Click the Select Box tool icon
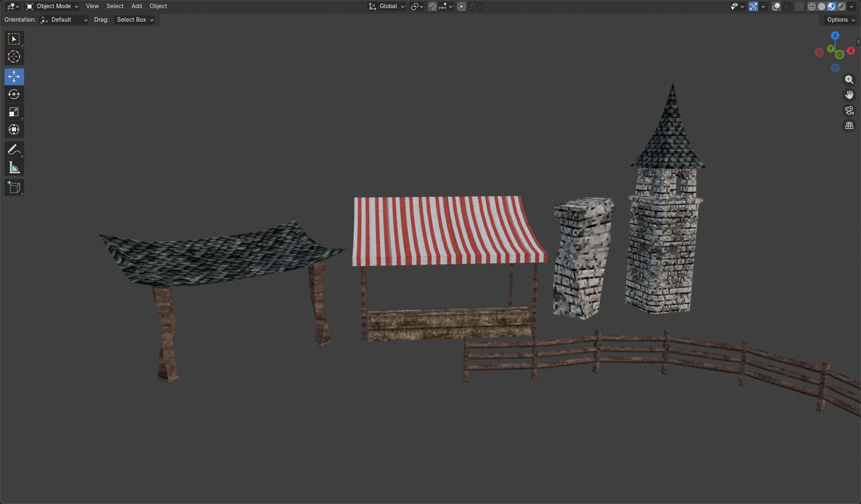Screen dimensions: 861x504 pos(14,39)
